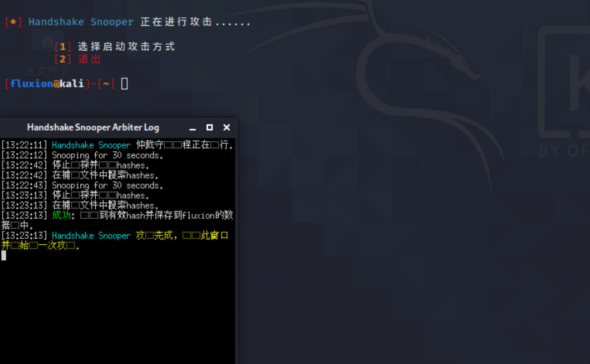590x364 pixels.
Task: Click the [13:22:42] 停止 hashes log line
Action: coord(75,165)
